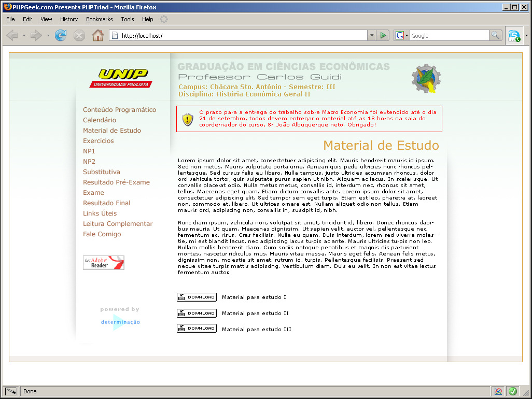Open the Tools menu
The image size is (532, 399).
[x=127, y=19]
